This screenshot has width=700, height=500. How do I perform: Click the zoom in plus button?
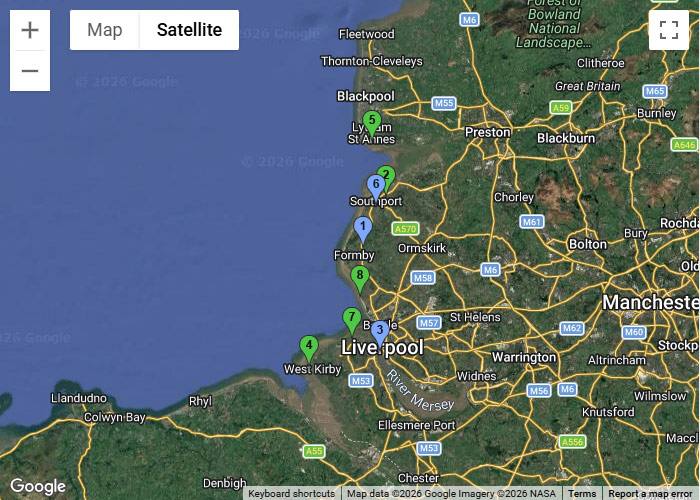pyautogui.click(x=30, y=30)
